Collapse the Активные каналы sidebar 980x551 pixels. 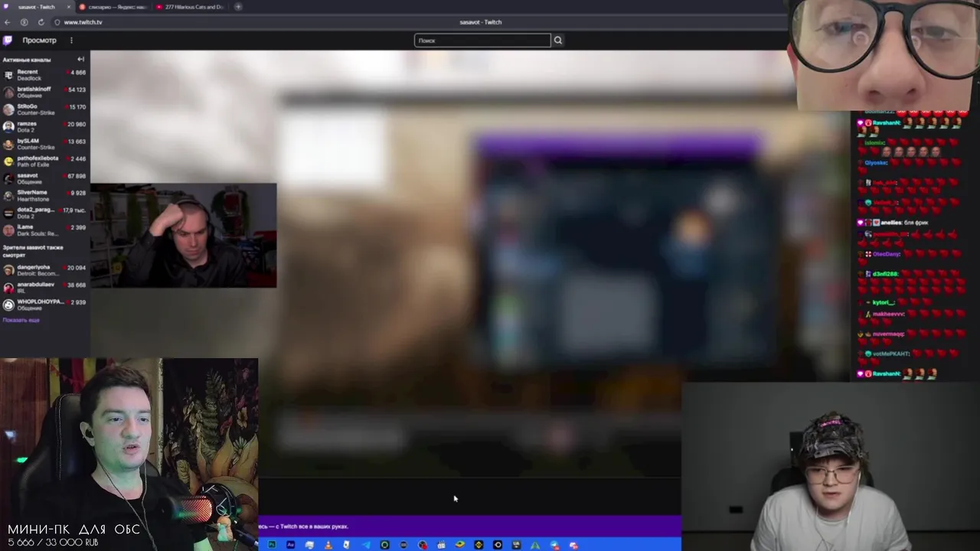(80, 59)
